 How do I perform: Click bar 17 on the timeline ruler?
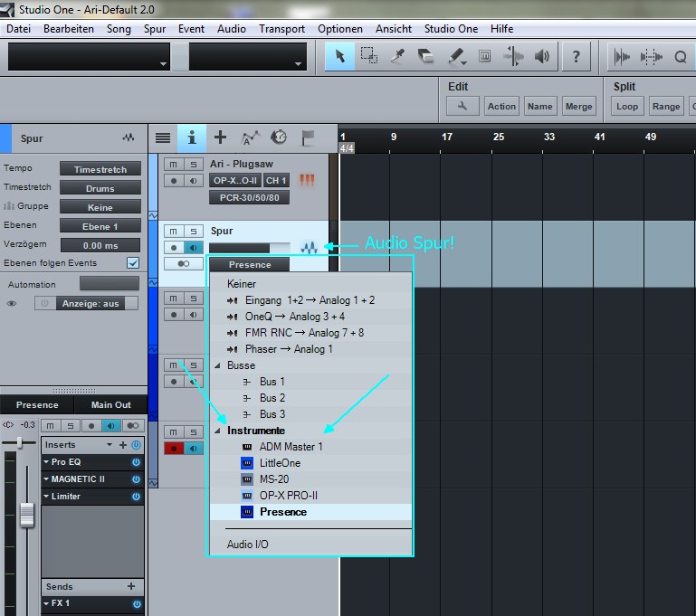pyautogui.click(x=446, y=137)
